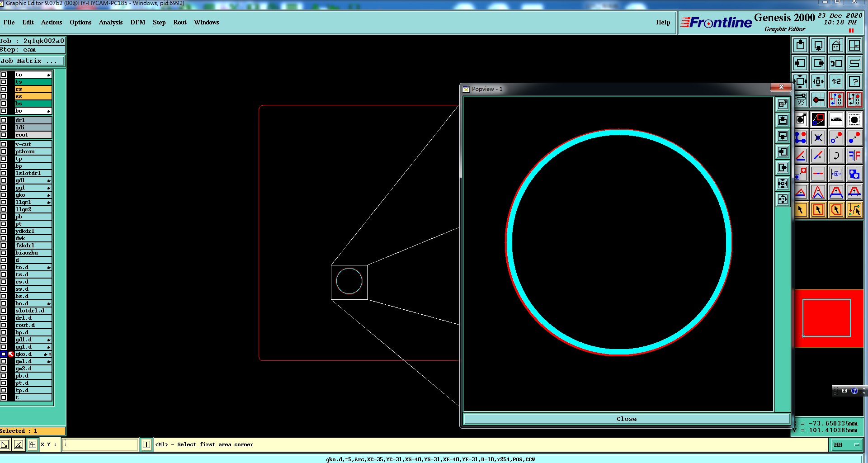This screenshot has height=463, width=868.
Task: Click the wrench and palette settings icon
Action: coord(800,99)
